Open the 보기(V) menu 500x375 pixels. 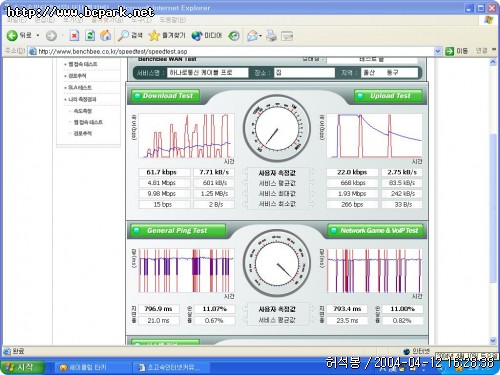pyautogui.click(x=73, y=20)
